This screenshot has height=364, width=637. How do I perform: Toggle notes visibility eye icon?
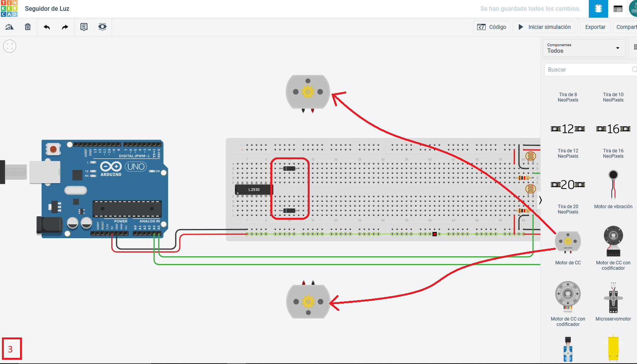(x=102, y=27)
